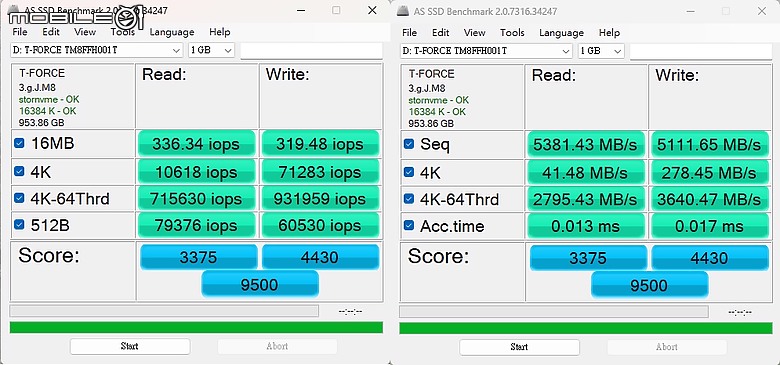Click the 3640.47 MB/s write value

coord(709,199)
